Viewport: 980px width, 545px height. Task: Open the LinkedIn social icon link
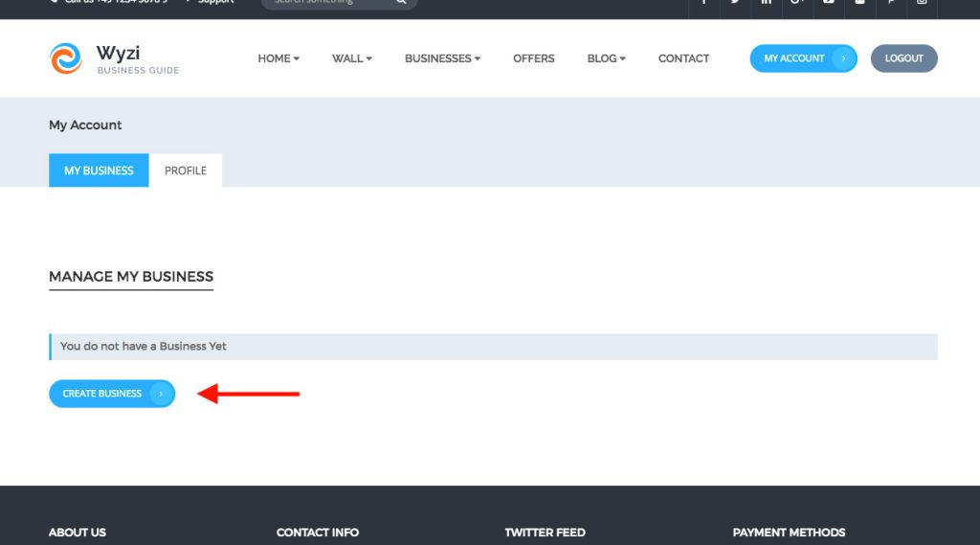click(x=767, y=3)
